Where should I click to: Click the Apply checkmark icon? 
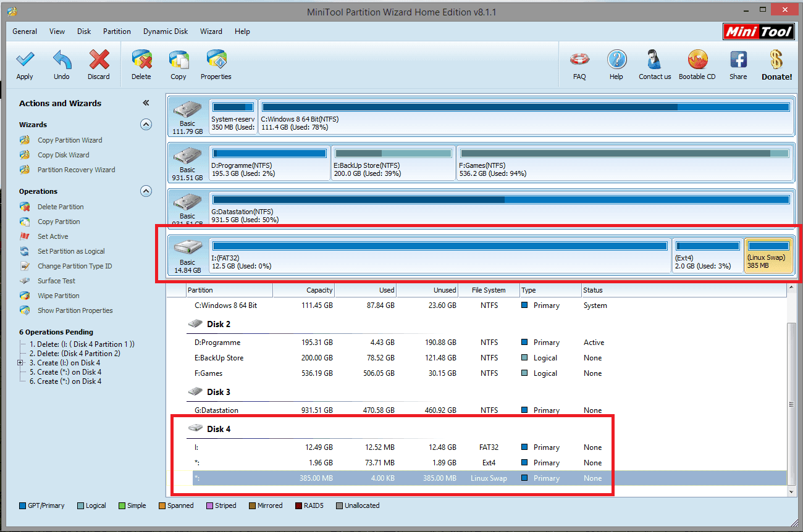[25, 60]
